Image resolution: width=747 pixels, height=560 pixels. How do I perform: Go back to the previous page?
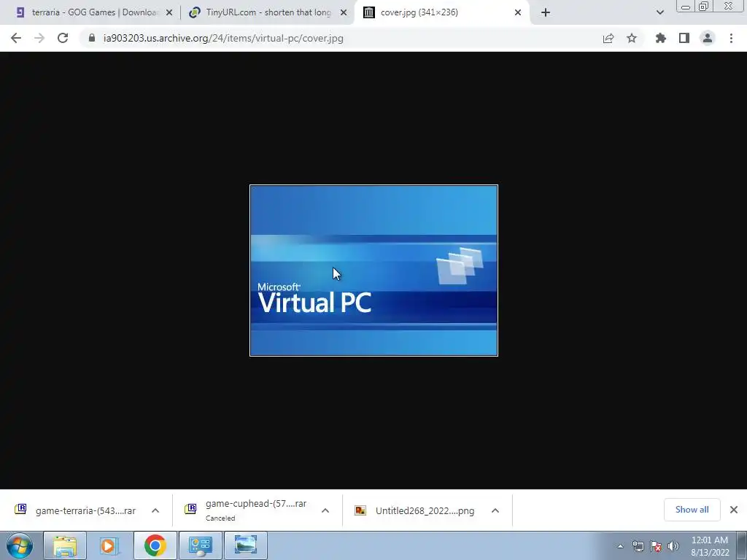point(16,38)
